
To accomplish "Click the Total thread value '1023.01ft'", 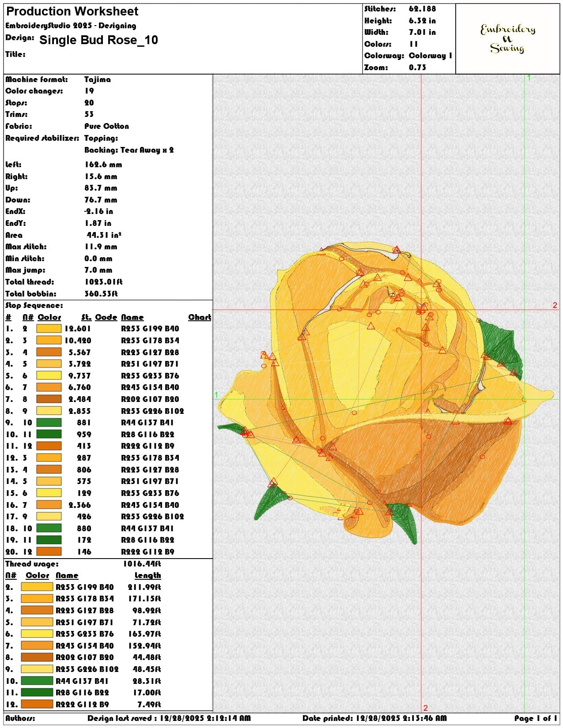I will [104, 282].
